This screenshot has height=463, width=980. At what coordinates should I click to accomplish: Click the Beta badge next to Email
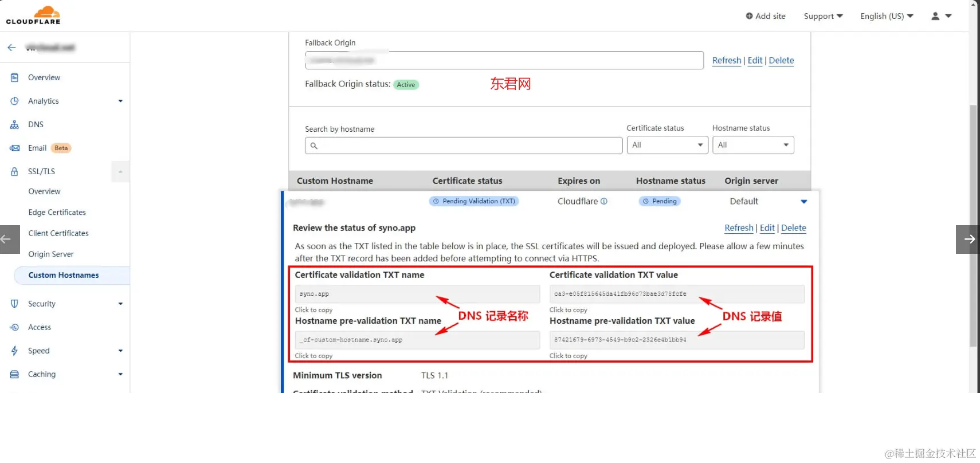(61, 148)
